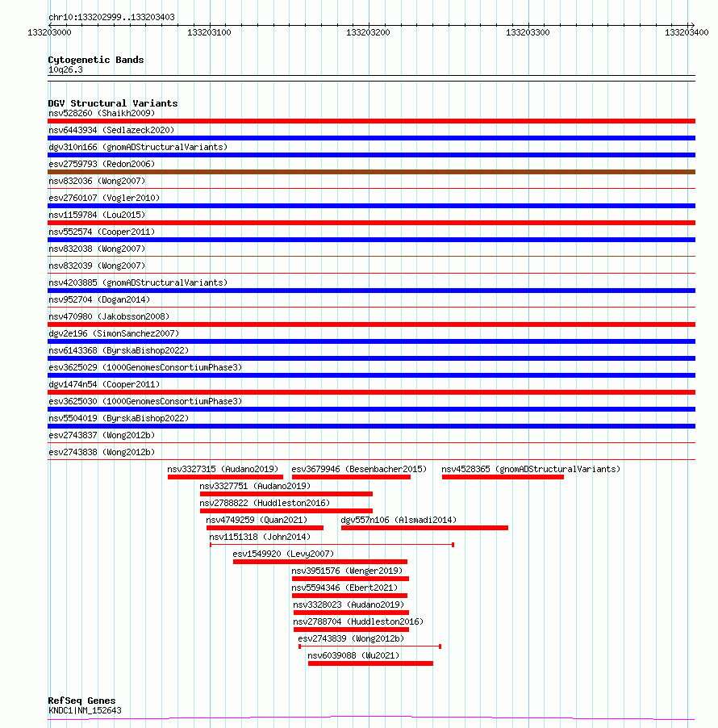Open nsv5594346 (Ebert2021) label

coord(344,588)
